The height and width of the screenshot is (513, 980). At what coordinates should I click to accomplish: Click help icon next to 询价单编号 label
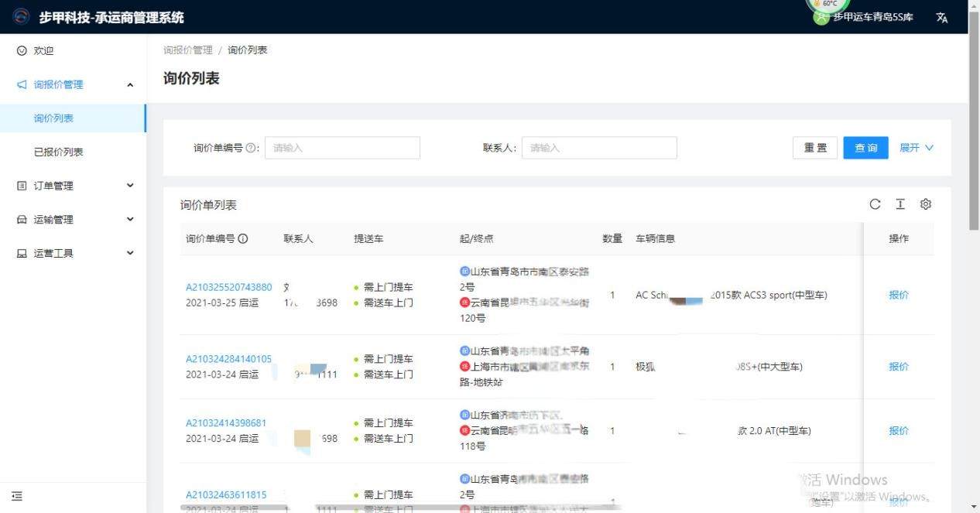(x=251, y=148)
